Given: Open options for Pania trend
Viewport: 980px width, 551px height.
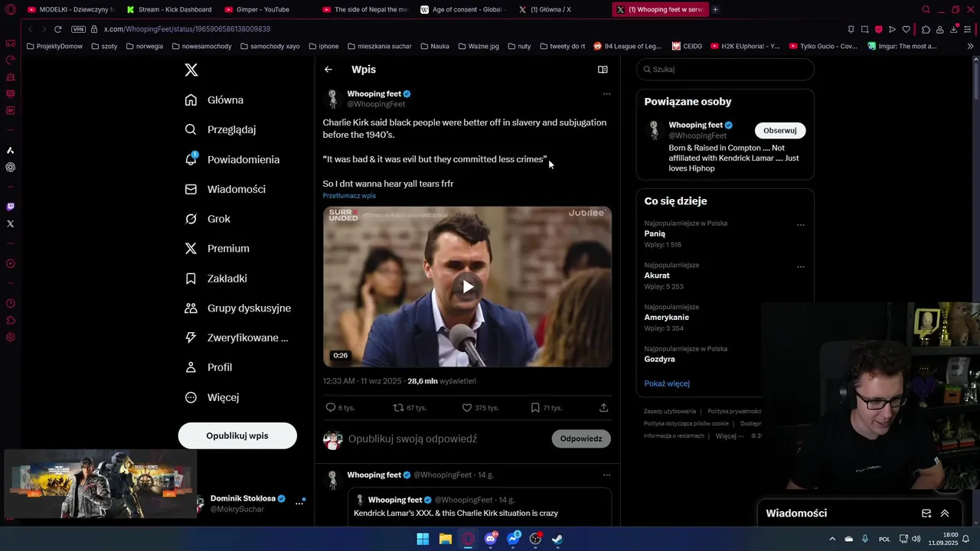Looking at the screenshot, I should pyautogui.click(x=801, y=225).
